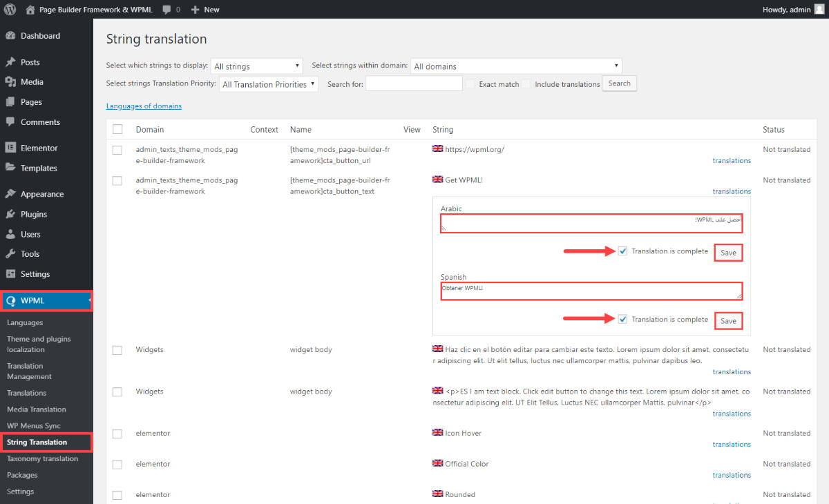This screenshot has width=829, height=504.
Task: Check the cta_button_url row checkbox
Action: pyautogui.click(x=117, y=150)
